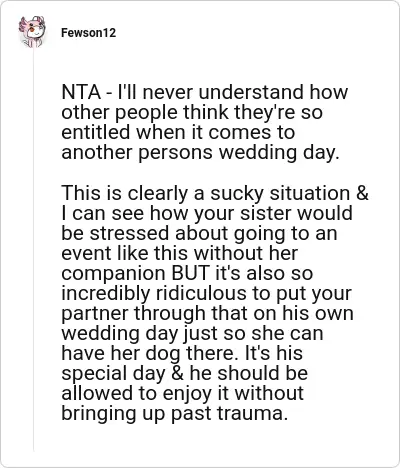Click the final text "bringing up past trauma."
Image resolution: width=400 pixels, height=468 pixels.
(175, 413)
